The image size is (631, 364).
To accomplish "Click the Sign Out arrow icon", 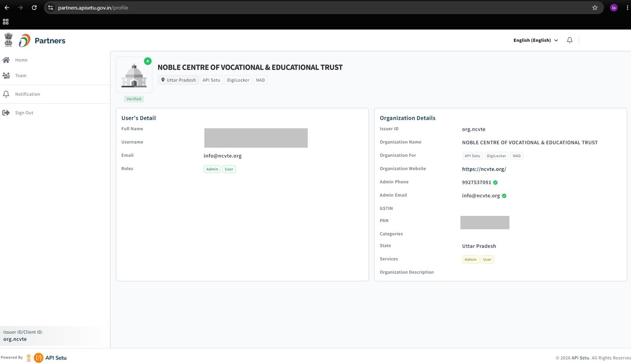I will [6, 113].
